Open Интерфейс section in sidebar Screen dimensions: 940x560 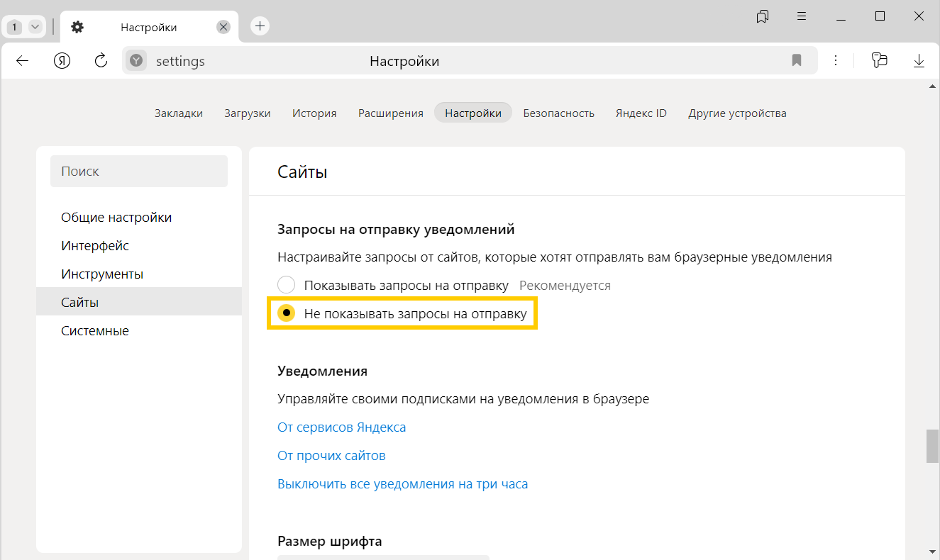click(x=95, y=246)
